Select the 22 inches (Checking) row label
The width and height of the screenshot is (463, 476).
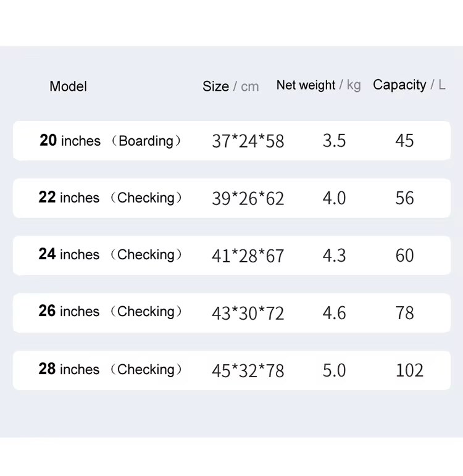click(x=110, y=198)
